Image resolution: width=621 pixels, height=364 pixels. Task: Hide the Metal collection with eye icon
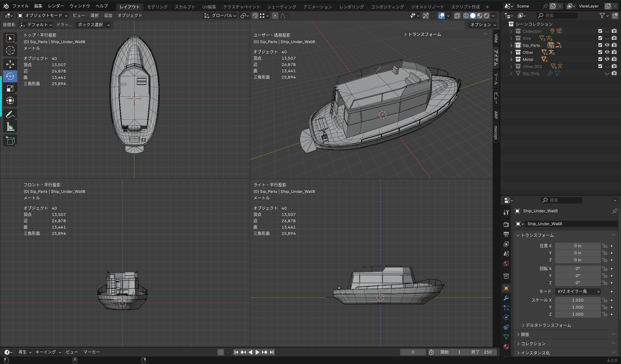(x=607, y=59)
